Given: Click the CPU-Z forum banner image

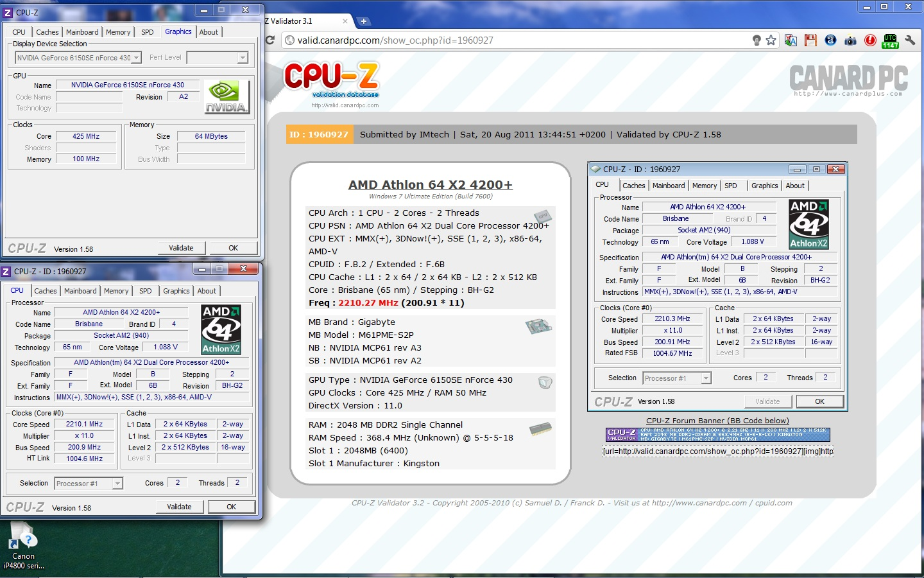Looking at the screenshot, I should coord(717,435).
